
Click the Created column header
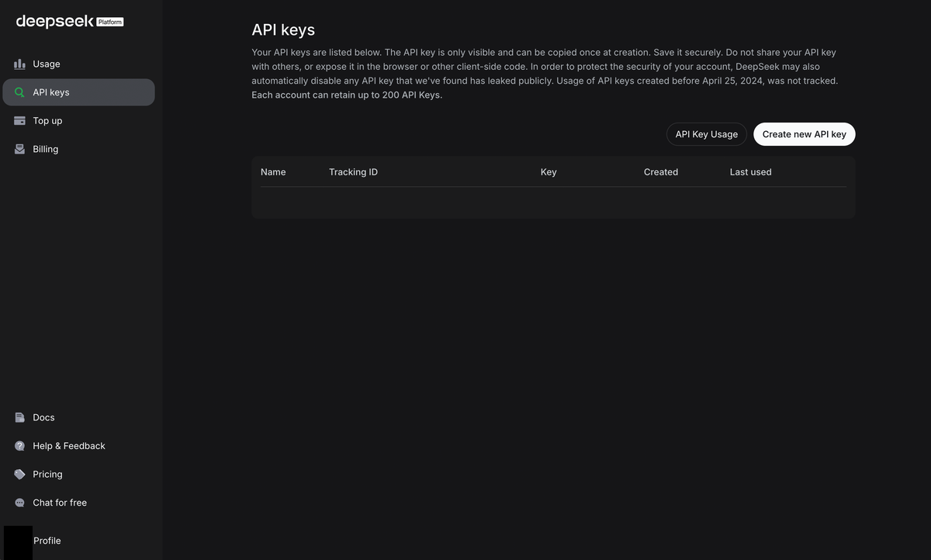pos(661,172)
